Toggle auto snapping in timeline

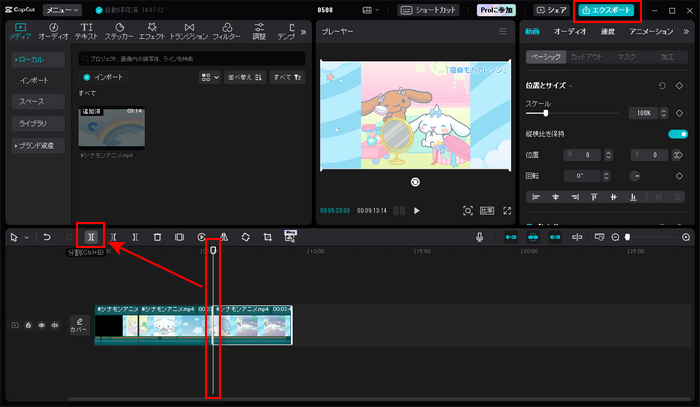pyautogui.click(x=533, y=237)
